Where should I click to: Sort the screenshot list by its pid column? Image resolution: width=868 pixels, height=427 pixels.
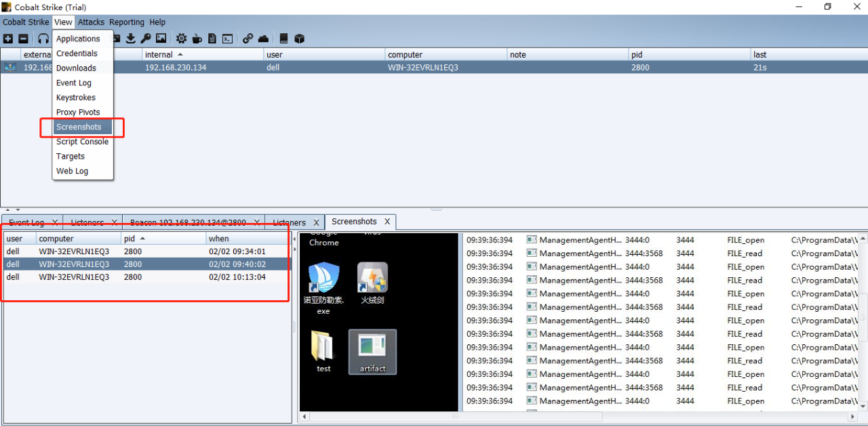click(163, 239)
